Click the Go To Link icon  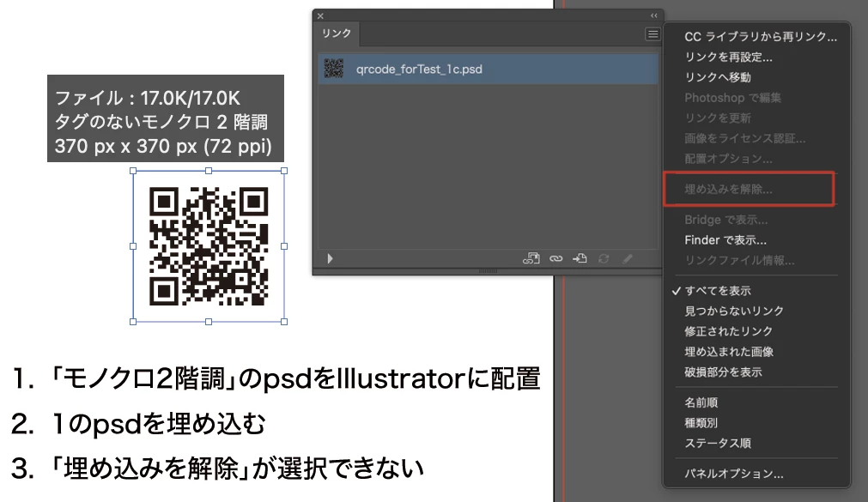[580, 258]
